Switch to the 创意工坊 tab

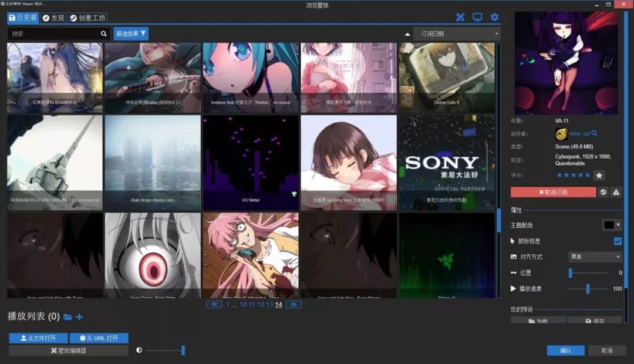87,18
